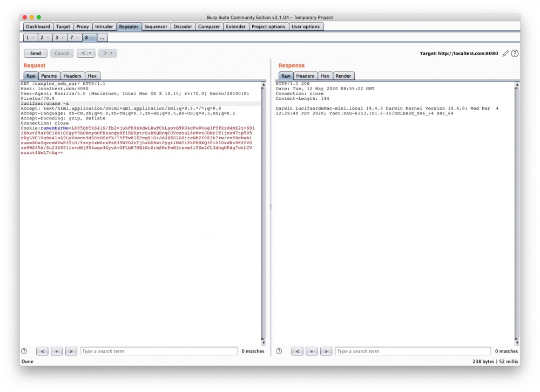Switch to Request Headers tab
The width and height of the screenshot is (540, 392).
72,76
